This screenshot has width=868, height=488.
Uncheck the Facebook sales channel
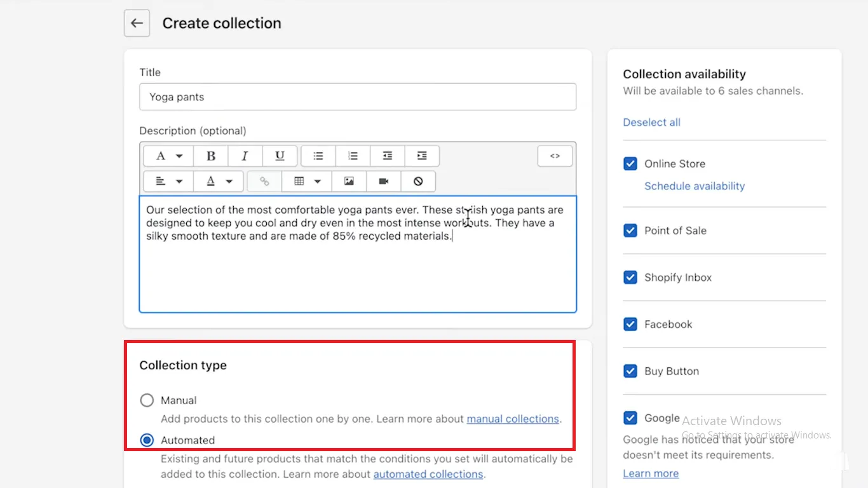coord(630,325)
